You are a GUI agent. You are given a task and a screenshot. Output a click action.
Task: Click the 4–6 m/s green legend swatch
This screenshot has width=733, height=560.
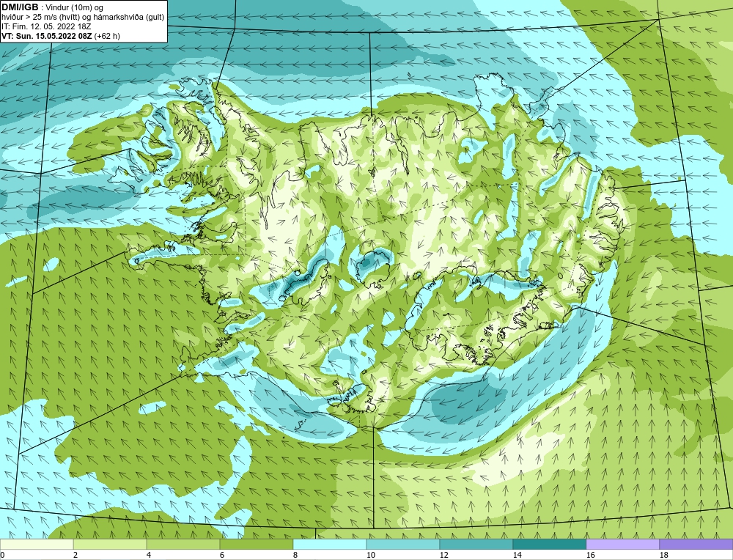pos(183,544)
